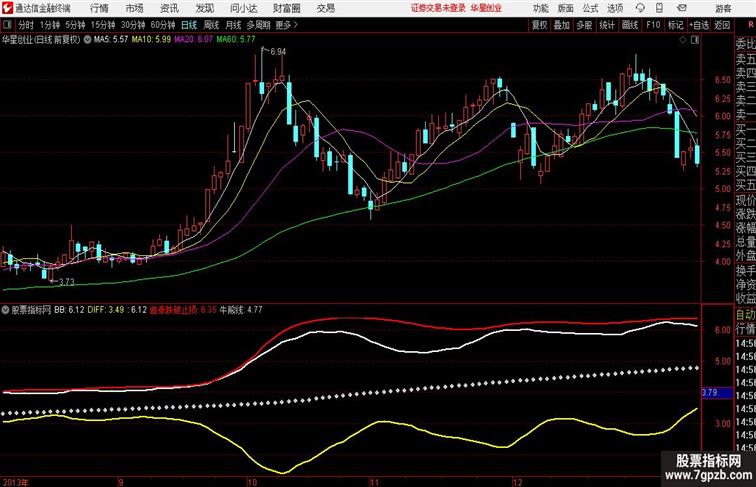Click the BB: 6.12 indicator label
The image size is (756, 487).
click(x=69, y=310)
